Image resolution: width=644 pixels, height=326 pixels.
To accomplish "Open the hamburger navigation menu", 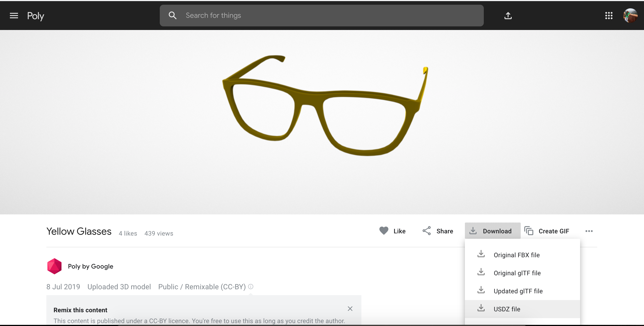I will (14, 16).
